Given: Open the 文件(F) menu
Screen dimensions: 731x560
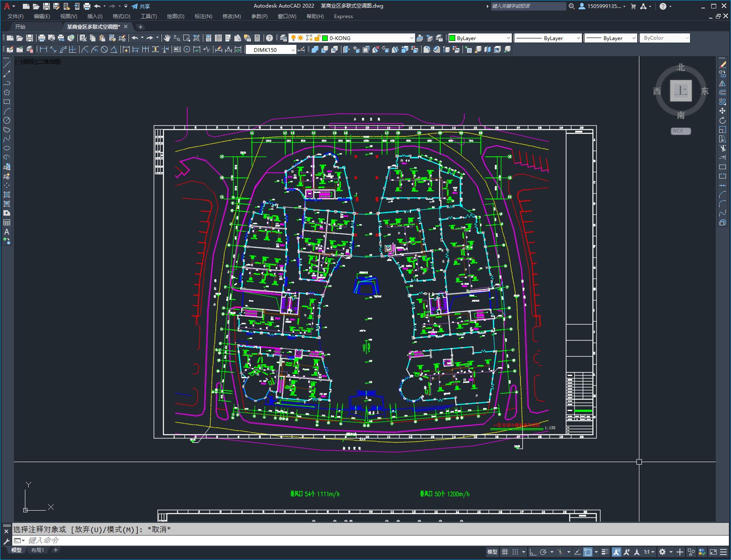Looking at the screenshot, I should click(16, 16).
